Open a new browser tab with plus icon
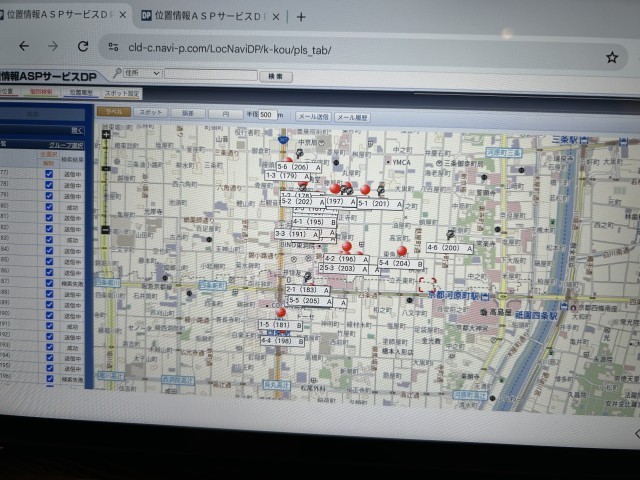Screen dimensions: 640x480 point(301,17)
